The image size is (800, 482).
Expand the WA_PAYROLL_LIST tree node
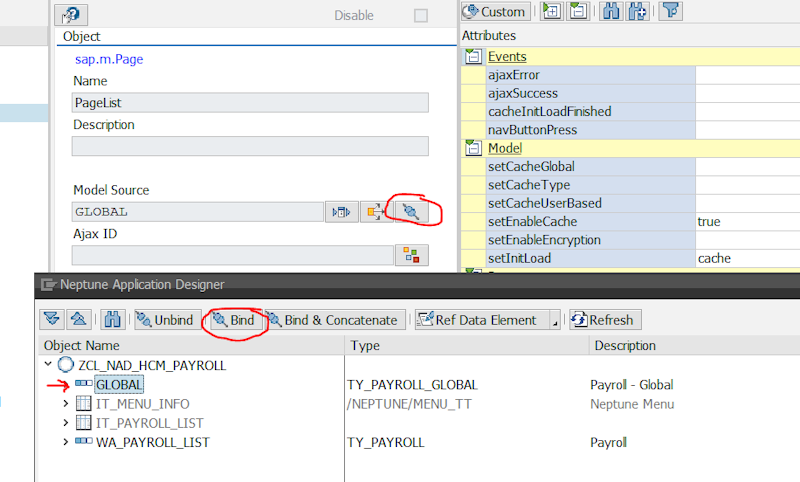[x=66, y=442]
